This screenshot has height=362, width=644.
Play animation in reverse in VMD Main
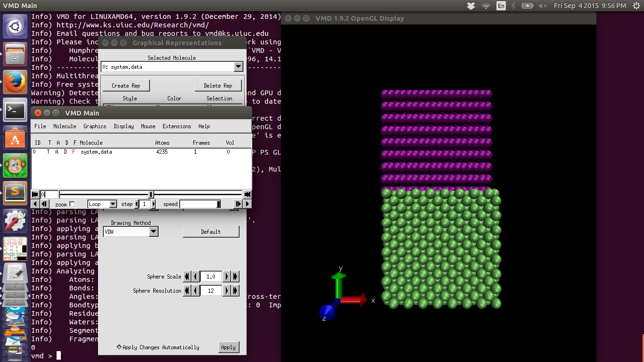point(35,204)
